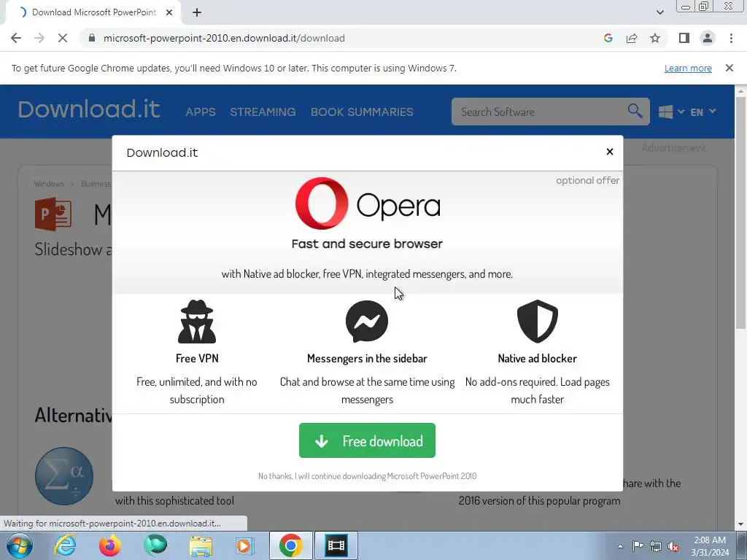This screenshot has height=560, width=747.
Task: Open the muted volume tray icon
Action: click(x=673, y=547)
